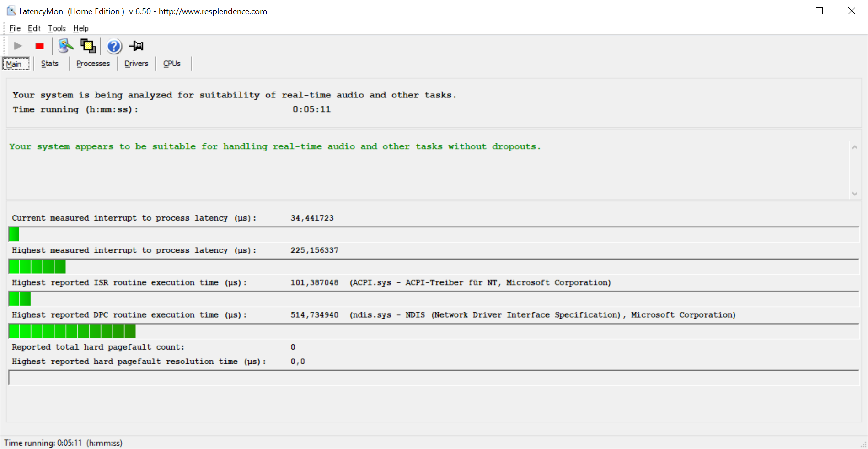Click the highest latency value 225,156337
868x449 pixels.
point(314,250)
